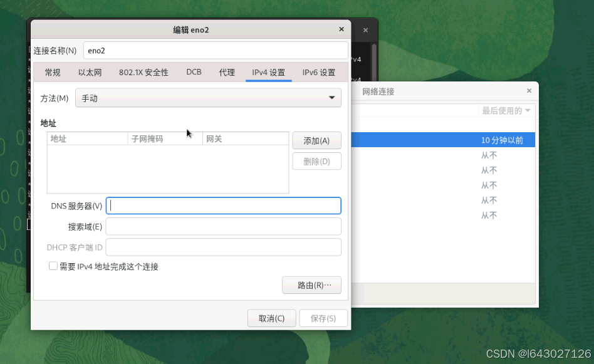Image resolution: width=594 pixels, height=364 pixels.
Task: Open the 方法 dropdown set to 手动
Action: pos(208,98)
